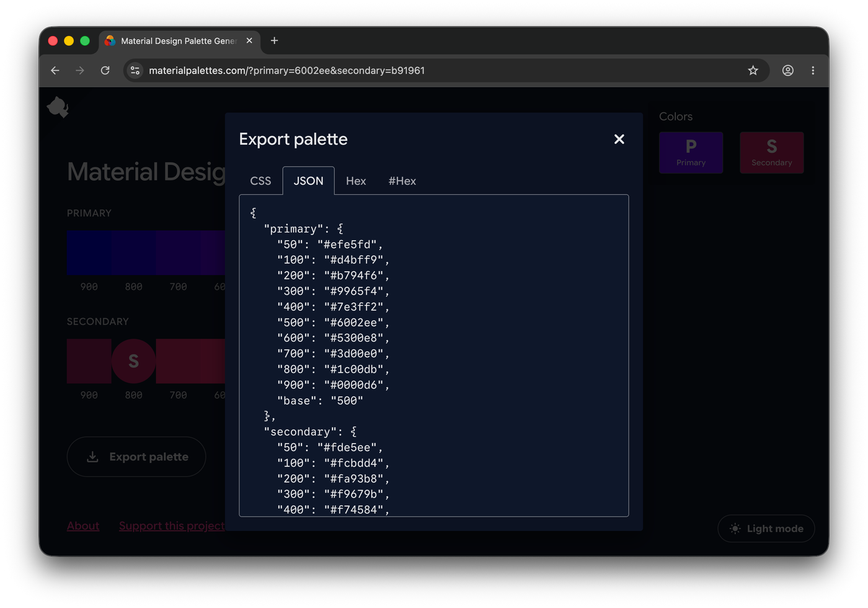This screenshot has height=608, width=868.
Task: Close the Material Design Palette Generator tab
Action: pos(249,41)
